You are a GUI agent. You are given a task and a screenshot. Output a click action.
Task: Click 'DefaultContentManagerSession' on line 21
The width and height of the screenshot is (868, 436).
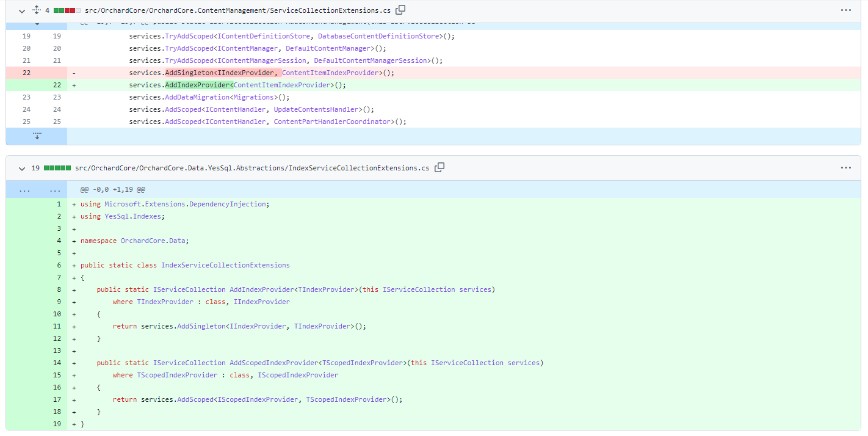point(371,60)
